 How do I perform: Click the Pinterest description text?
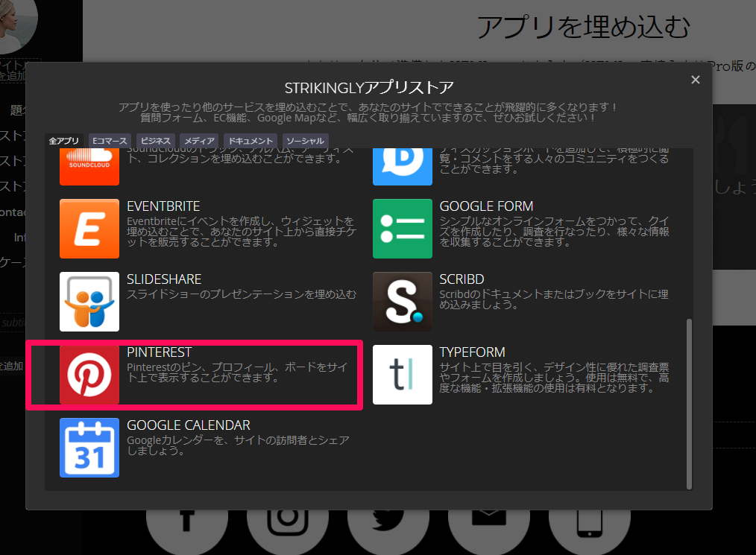[x=237, y=372]
